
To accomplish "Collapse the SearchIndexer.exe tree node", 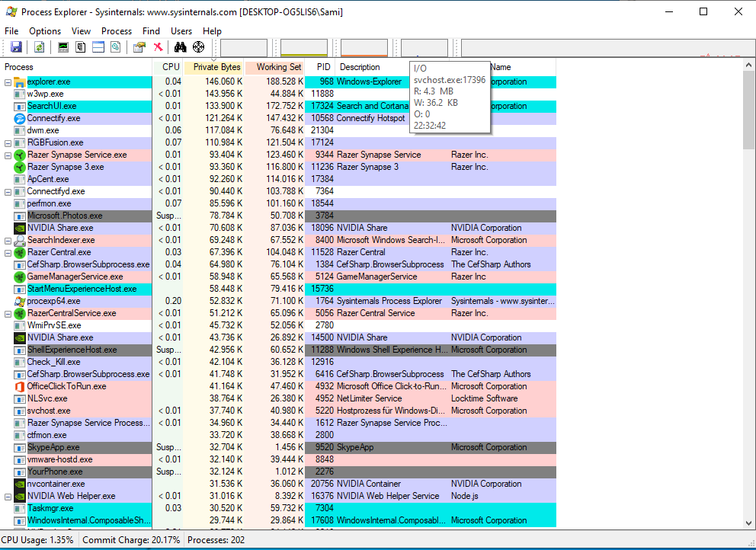I will click(8, 241).
